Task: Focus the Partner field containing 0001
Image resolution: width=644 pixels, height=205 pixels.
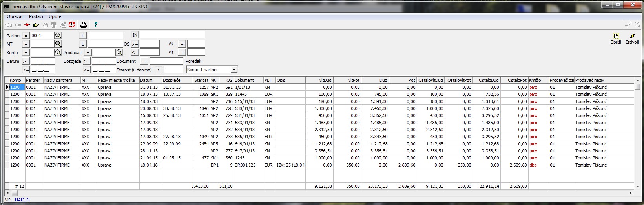Action: pyautogui.click(x=42, y=35)
